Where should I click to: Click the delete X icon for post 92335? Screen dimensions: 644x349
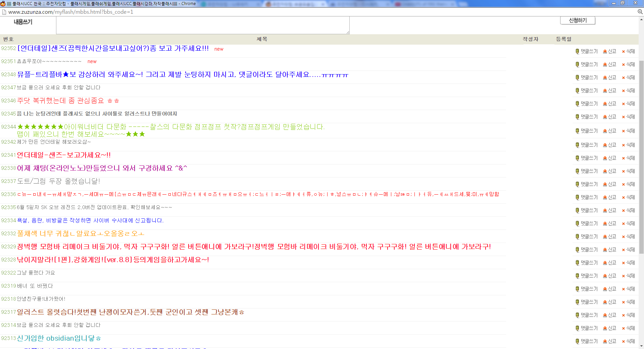coord(623,210)
